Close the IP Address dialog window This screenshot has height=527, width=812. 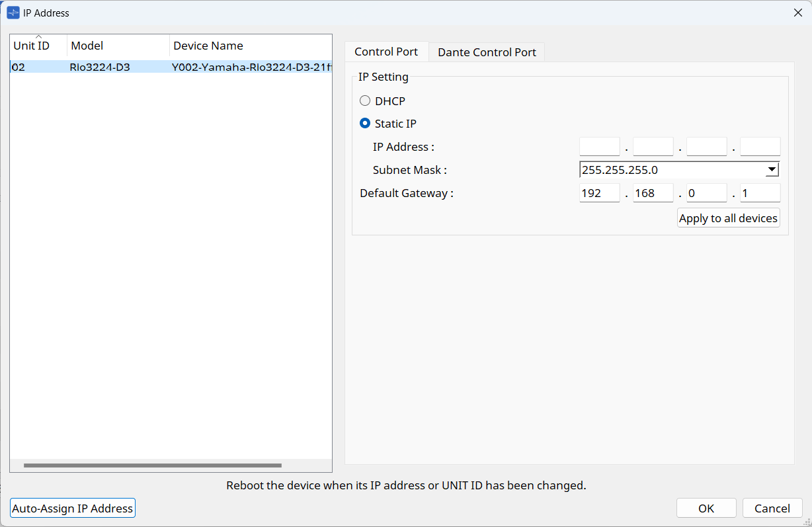(x=798, y=13)
